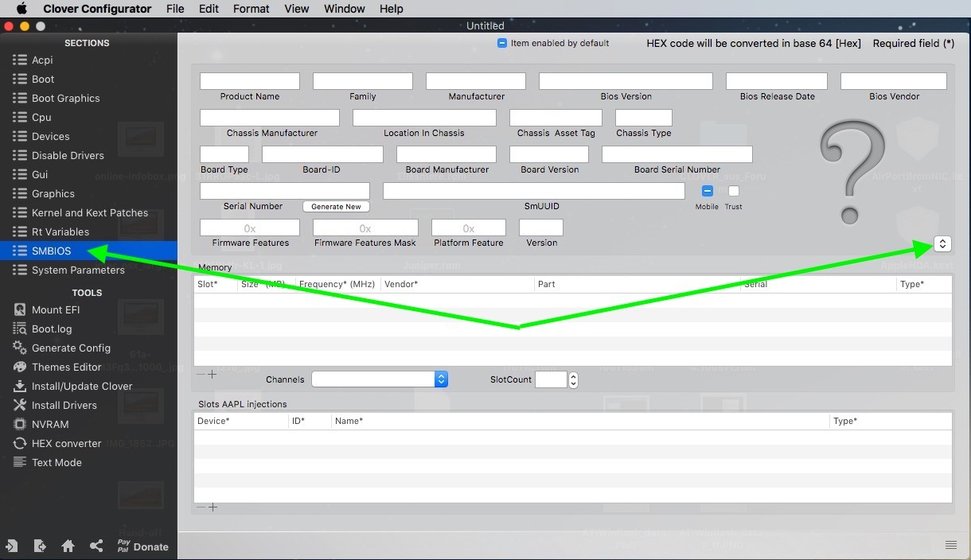Open the View menu

(x=297, y=9)
